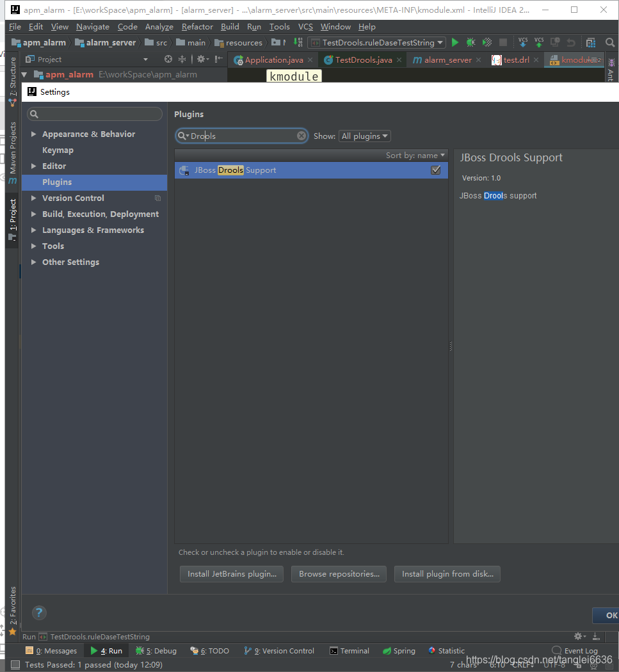Open Run panel gear settings icon

(x=579, y=636)
